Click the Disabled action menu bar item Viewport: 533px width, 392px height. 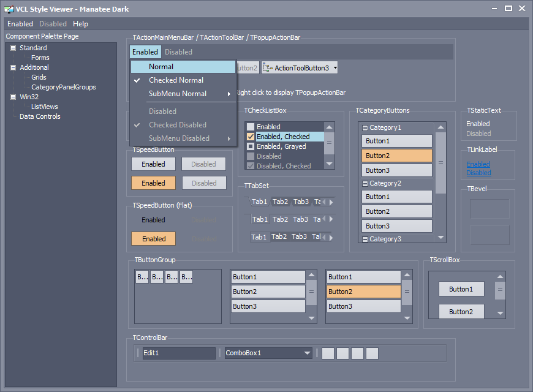[x=178, y=52]
